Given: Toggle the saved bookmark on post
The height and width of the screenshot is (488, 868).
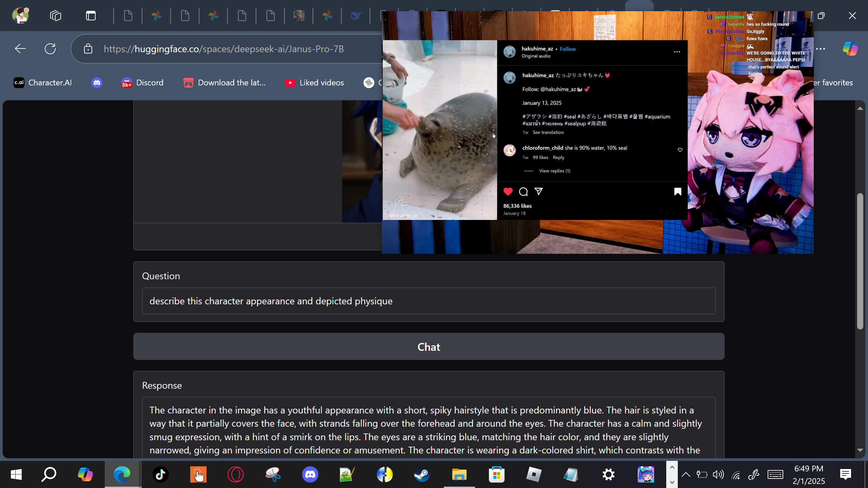Looking at the screenshot, I should tap(677, 191).
